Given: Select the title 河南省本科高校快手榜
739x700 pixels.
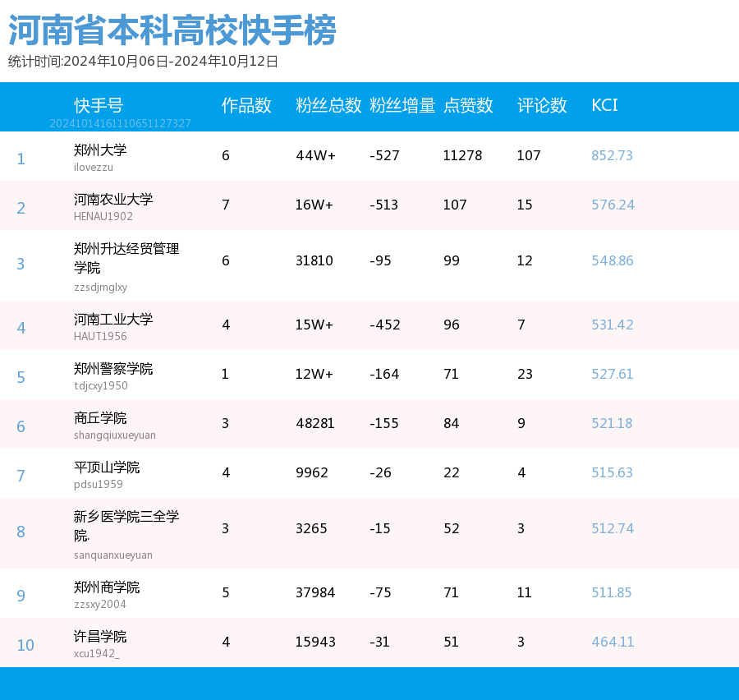Looking at the screenshot, I should (172, 30).
